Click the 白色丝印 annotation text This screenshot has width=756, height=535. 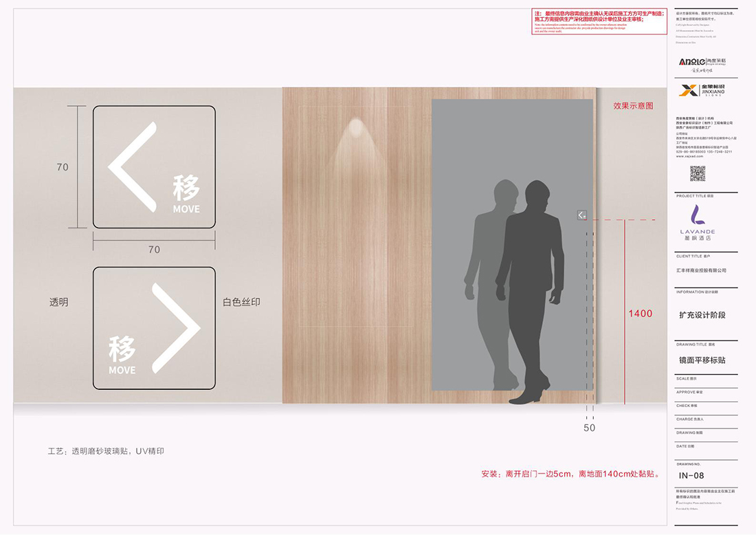click(x=241, y=302)
